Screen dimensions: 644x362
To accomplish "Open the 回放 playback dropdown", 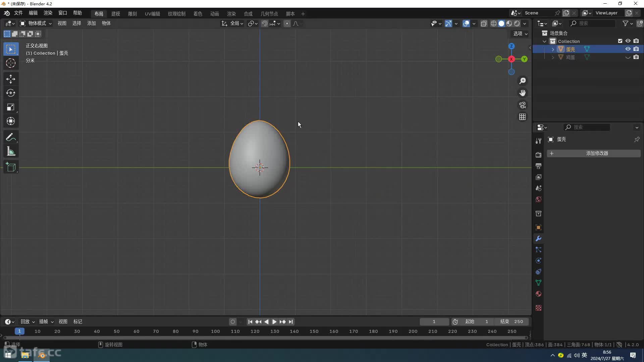I will 28,322.
